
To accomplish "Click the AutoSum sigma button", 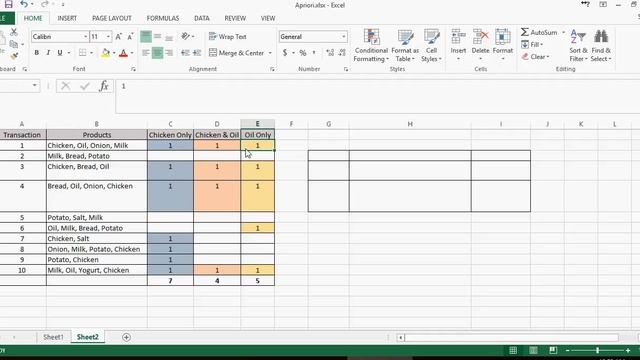I will point(539,32).
